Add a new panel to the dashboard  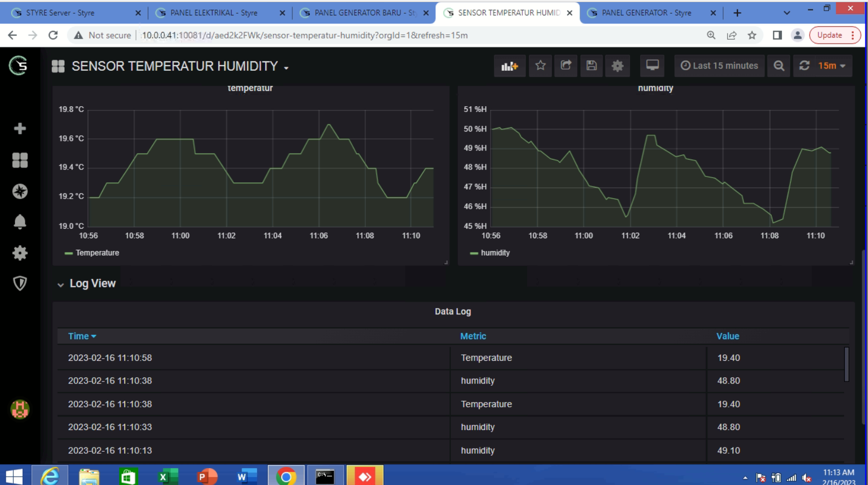[x=509, y=66]
